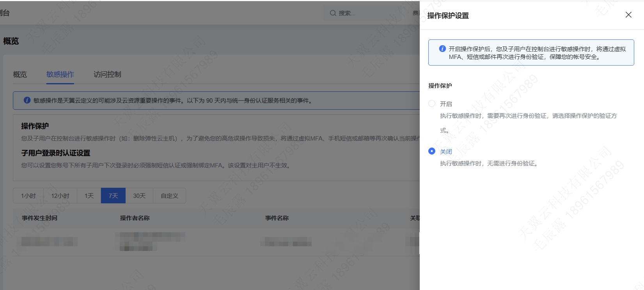This screenshot has width=644, height=290.
Task: Set the time range to 30天
Action: pos(139,196)
